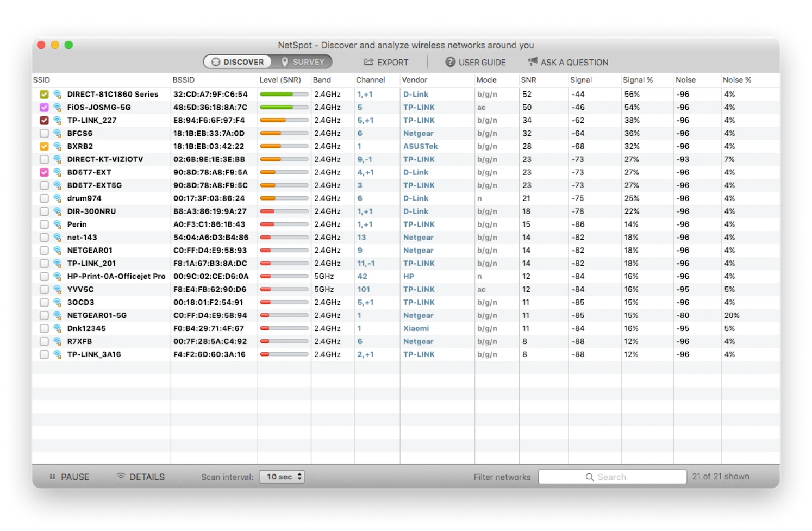This screenshot has height=531, width=812.
Task: Enable the DIRECT-KT-VIZIOTV checkbox
Action: (x=44, y=160)
